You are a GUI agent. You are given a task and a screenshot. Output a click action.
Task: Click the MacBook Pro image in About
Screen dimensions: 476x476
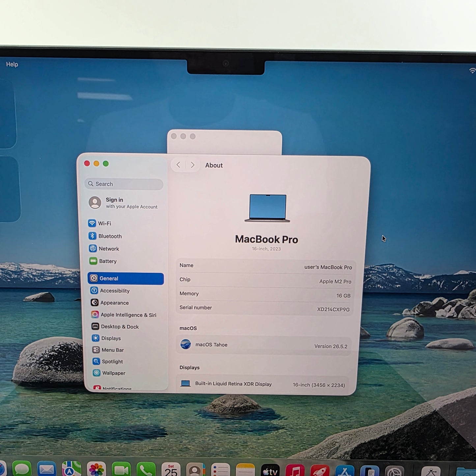267,208
